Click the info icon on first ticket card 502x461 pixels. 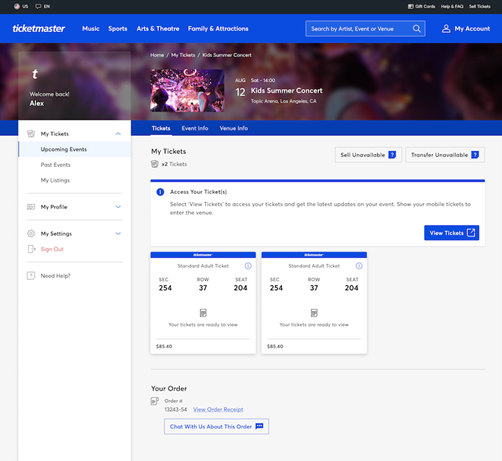point(248,266)
